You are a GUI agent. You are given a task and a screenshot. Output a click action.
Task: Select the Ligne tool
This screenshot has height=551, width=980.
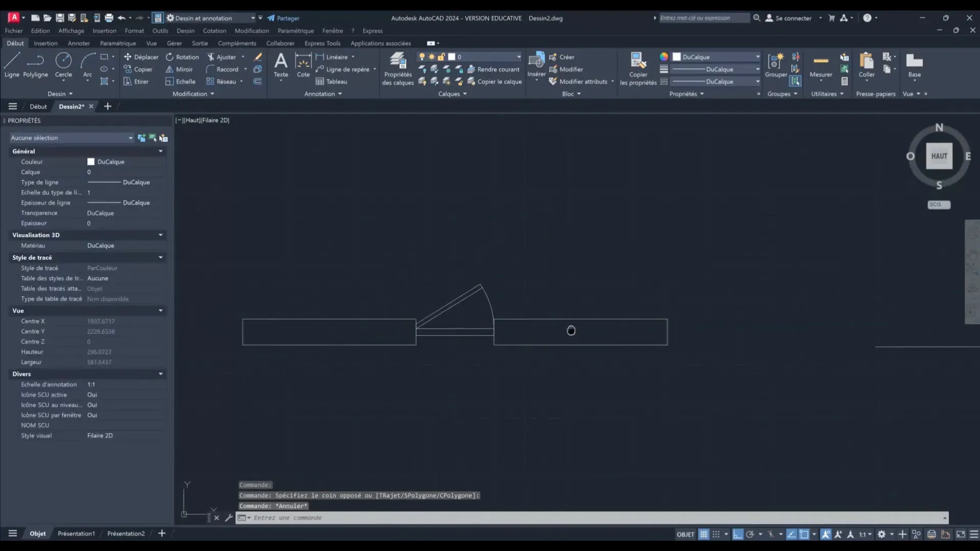coord(11,65)
